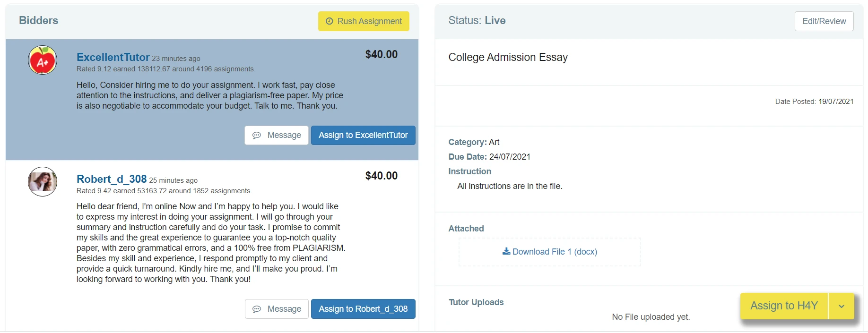The width and height of the screenshot is (868, 333).
Task: Click ExcellentTutor's red apple A+ avatar
Action: click(43, 60)
